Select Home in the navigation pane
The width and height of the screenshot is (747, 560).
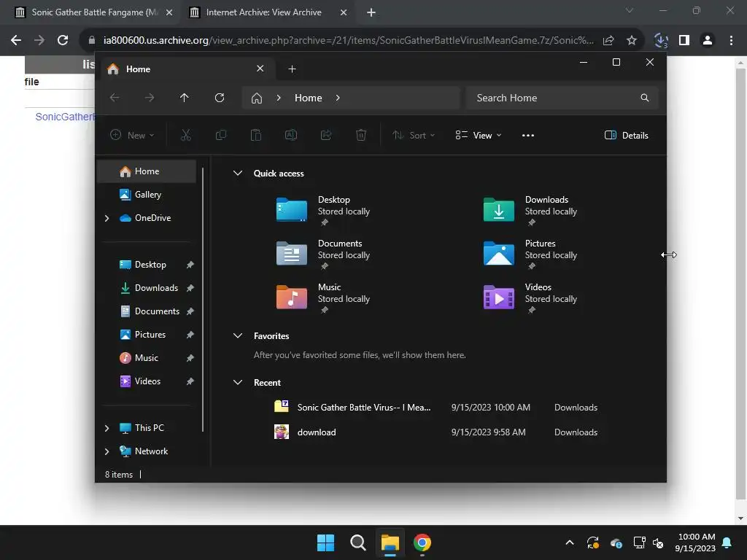tap(147, 171)
